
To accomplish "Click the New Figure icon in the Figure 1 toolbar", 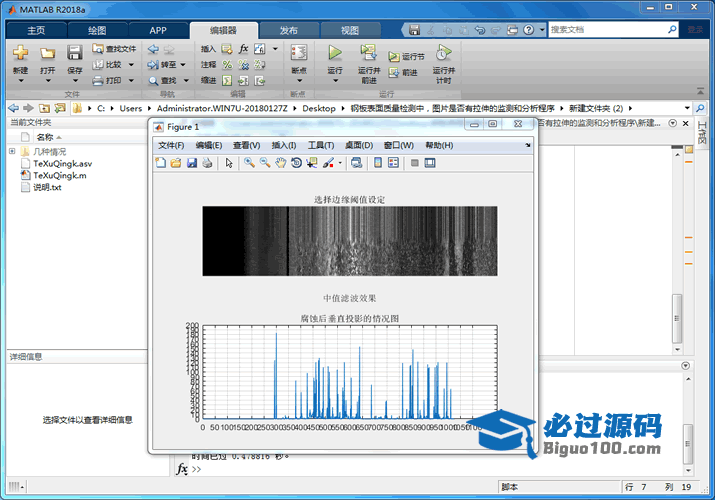I will tap(161, 163).
